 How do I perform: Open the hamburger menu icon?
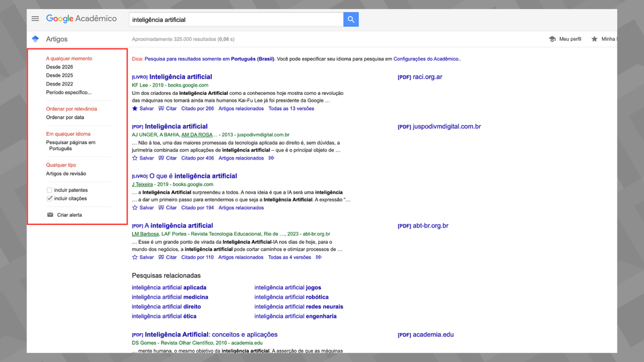point(35,18)
